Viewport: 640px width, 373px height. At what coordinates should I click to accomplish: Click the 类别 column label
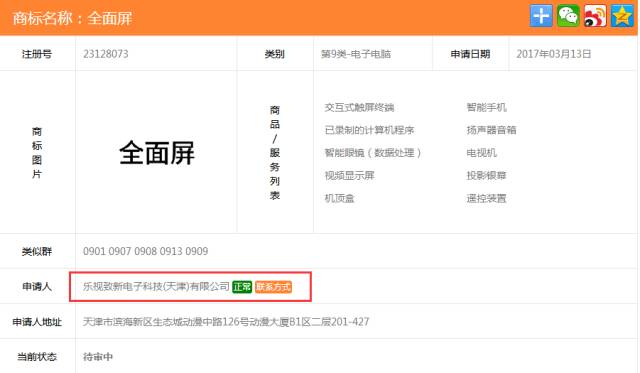275,54
